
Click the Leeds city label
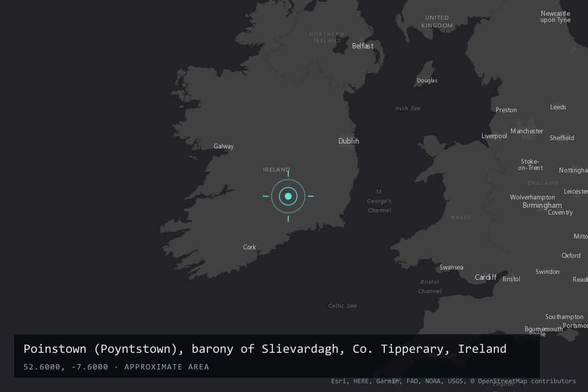click(x=558, y=107)
